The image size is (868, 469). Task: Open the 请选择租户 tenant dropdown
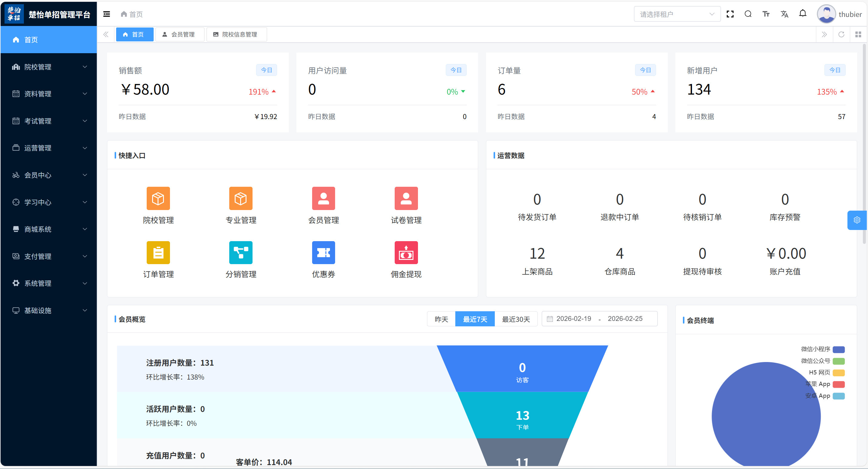click(x=677, y=14)
